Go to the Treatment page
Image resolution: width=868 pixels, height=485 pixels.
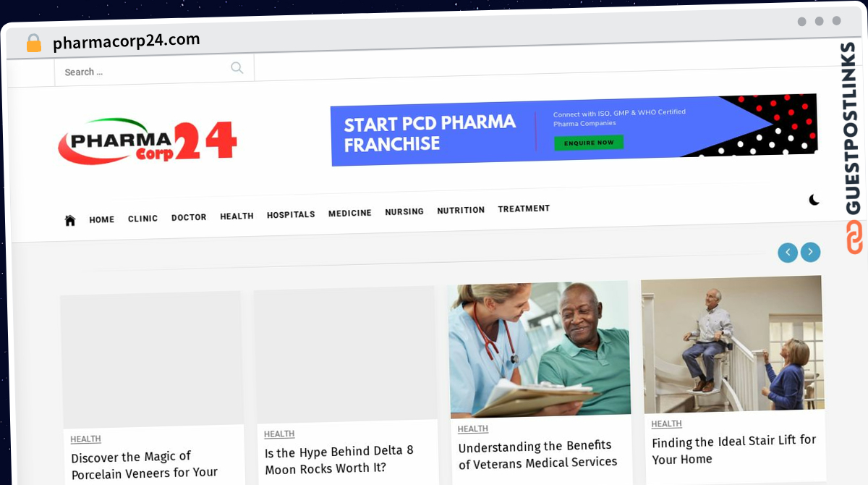tap(524, 208)
